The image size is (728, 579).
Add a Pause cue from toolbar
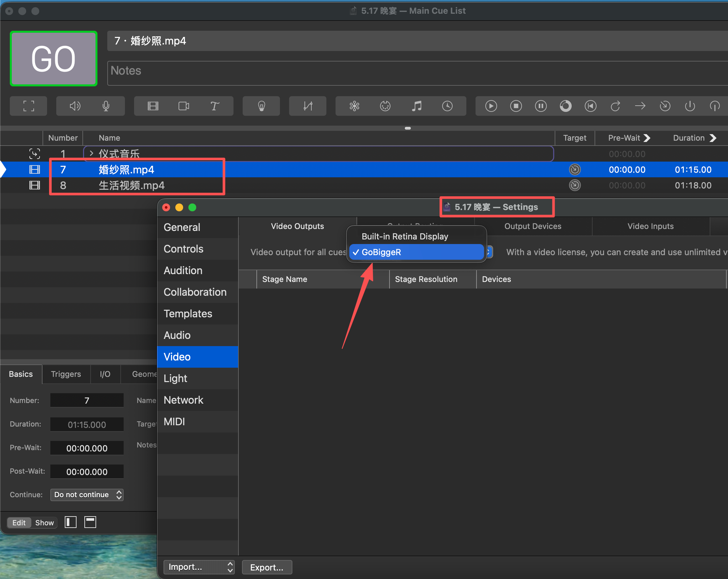click(541, 106)
